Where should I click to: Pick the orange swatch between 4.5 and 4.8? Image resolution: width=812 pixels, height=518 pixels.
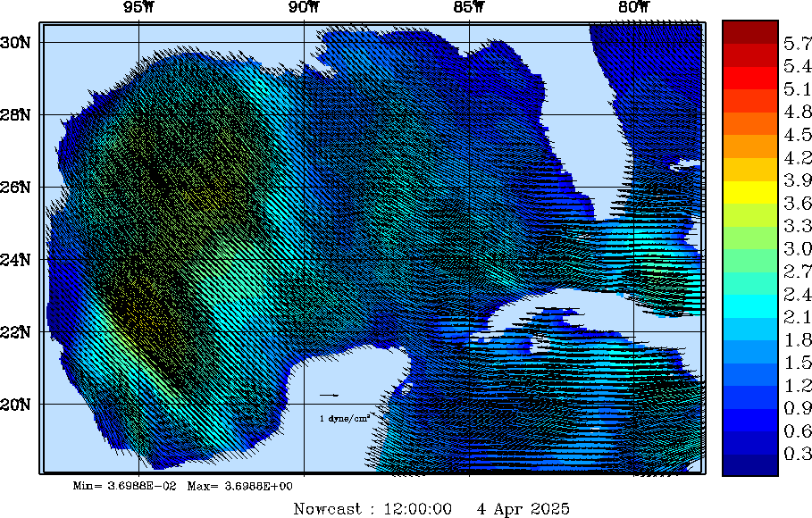pos(750,124)
